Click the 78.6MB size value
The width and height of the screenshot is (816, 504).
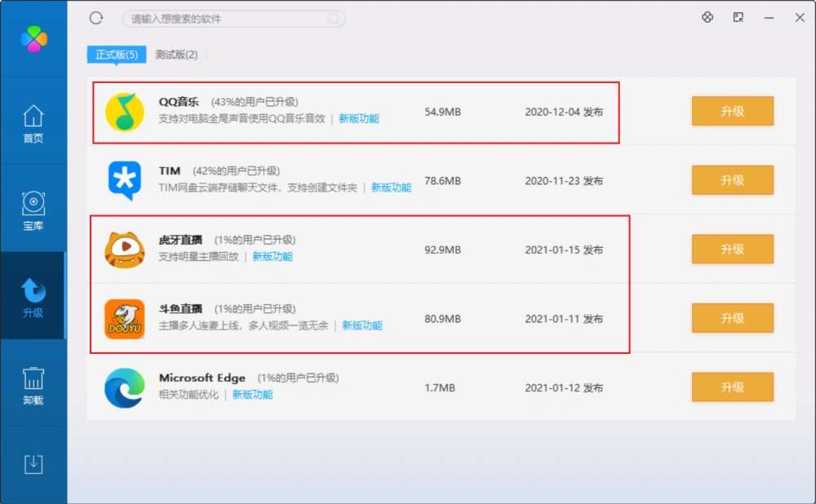tap(443, 181)
